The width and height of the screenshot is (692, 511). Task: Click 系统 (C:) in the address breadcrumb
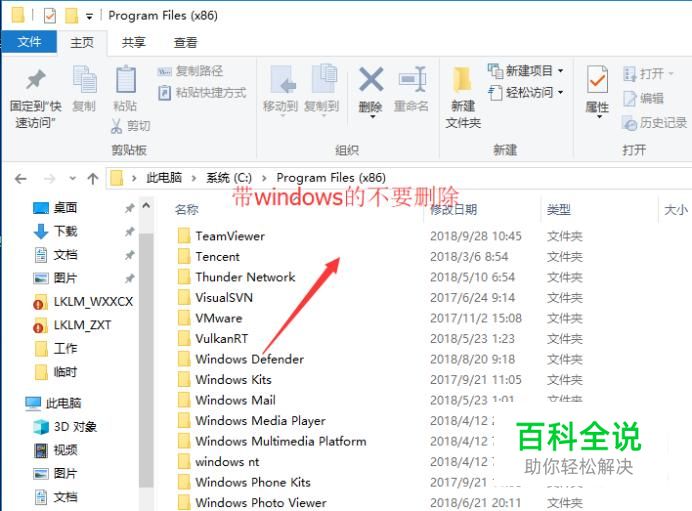(229, 178)
